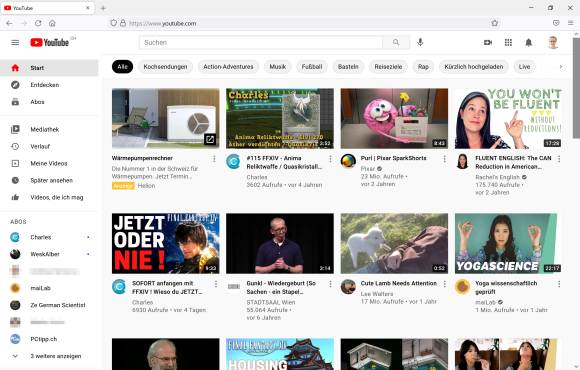Open the account avatar menu

click(x=553, y=43)
